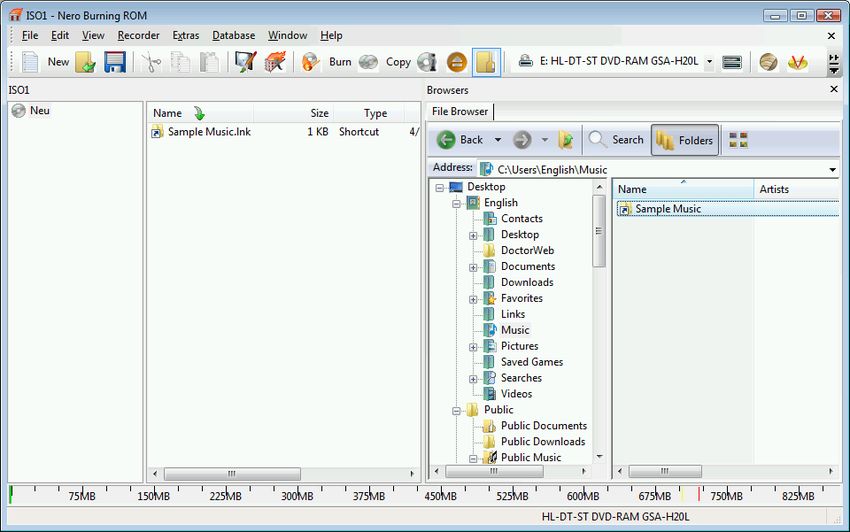
Task: Expand the toolbar overflow arrows
Action: pos(834,63)
